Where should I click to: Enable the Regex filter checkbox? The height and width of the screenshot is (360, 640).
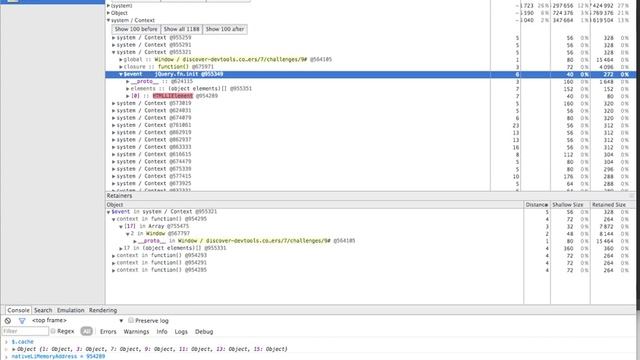pos(53,331)
